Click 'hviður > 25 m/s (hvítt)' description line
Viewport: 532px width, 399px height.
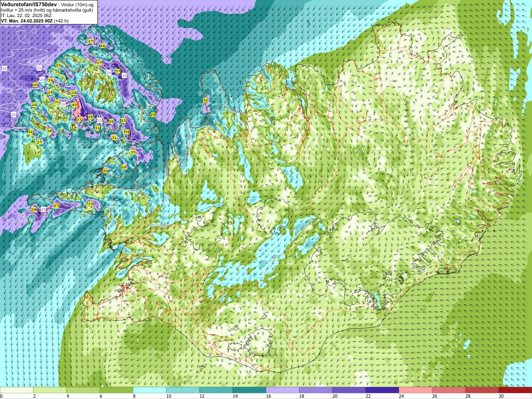[23, 10]
